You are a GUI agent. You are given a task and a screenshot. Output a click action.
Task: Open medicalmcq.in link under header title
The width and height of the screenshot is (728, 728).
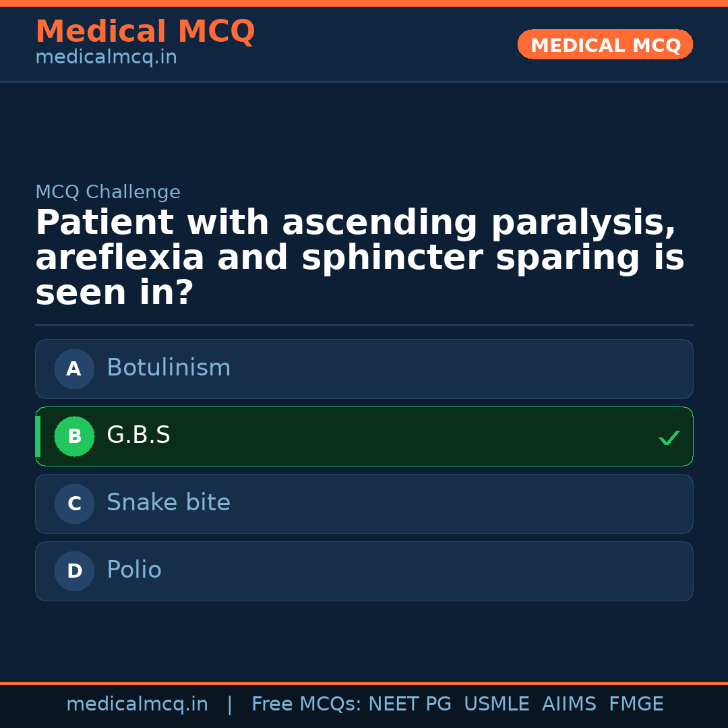(106, 58)
